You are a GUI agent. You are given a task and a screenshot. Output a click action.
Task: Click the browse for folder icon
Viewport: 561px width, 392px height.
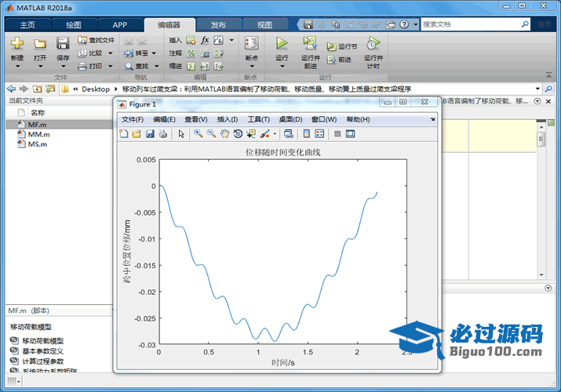coord(50,89)
